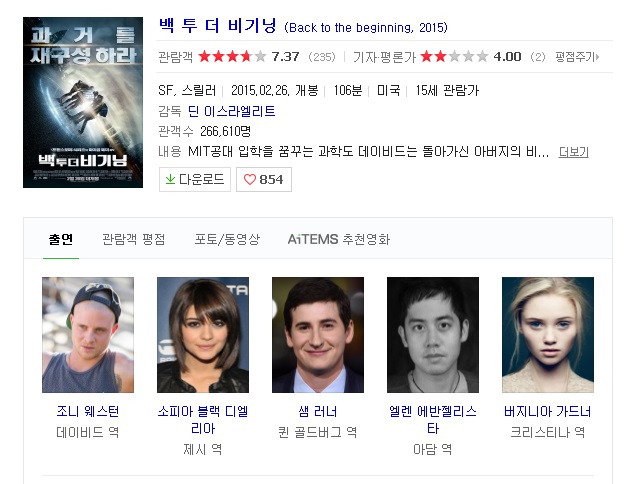632x484 pixels.
Task: Open 소피아 블랙 디엘리아's photo thumbnail
Action: (x=203, y=335)
